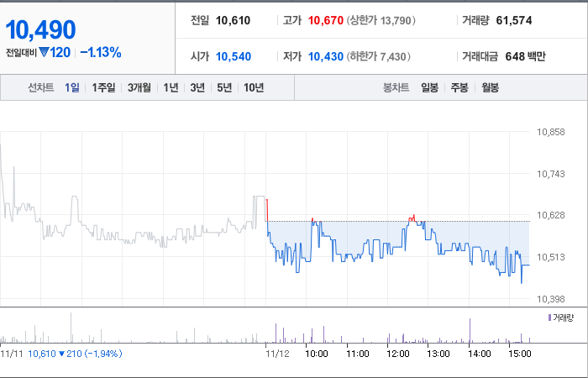Viewport: 588px width, 378px height.
Task: Show the 10년 line chart
Action: tap(254, 87)
